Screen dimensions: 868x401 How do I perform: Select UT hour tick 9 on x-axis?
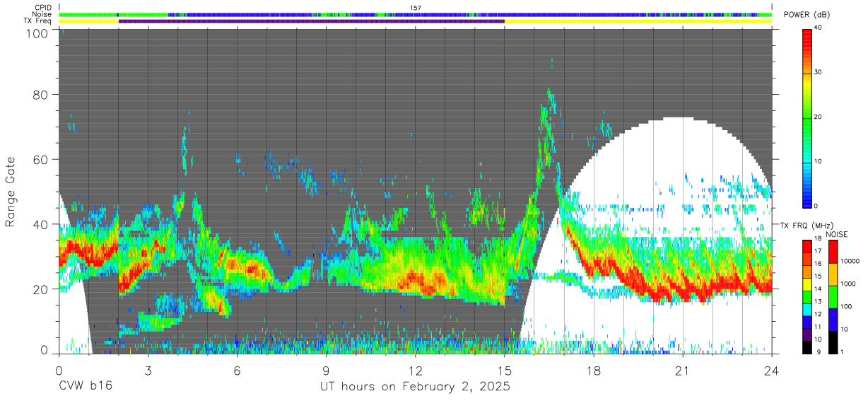point(326,370)
